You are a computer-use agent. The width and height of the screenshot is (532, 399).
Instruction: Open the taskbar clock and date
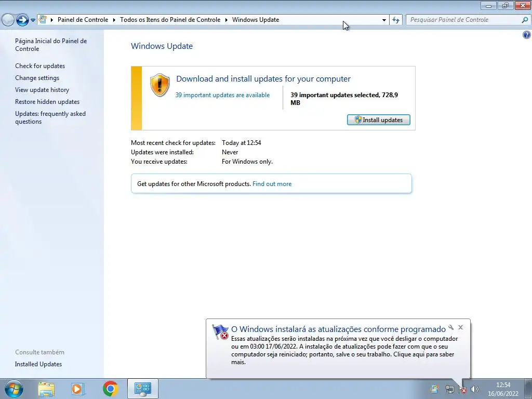503,389
